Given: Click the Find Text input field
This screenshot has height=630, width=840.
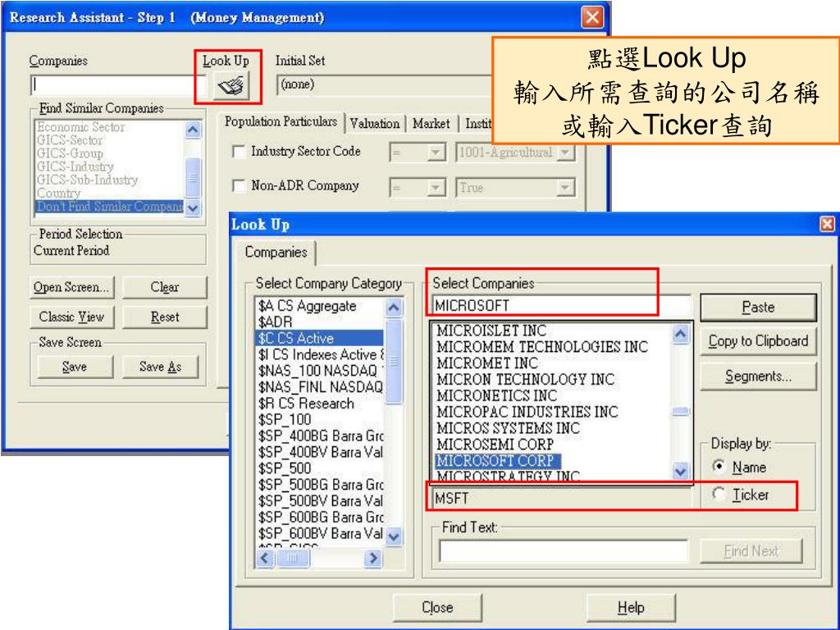Looking at the screenshot, I should pyautogui.click(x=563, y=550).
